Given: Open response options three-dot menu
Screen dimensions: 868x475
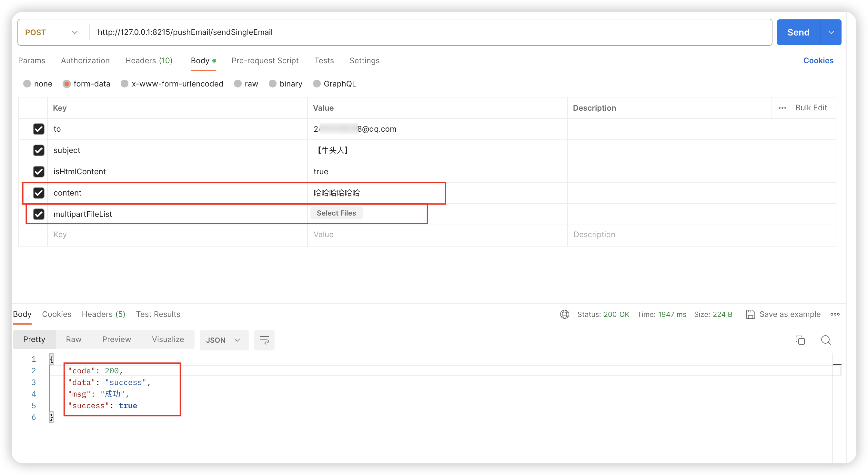Looking at the screenshot, I should (835, 314).
